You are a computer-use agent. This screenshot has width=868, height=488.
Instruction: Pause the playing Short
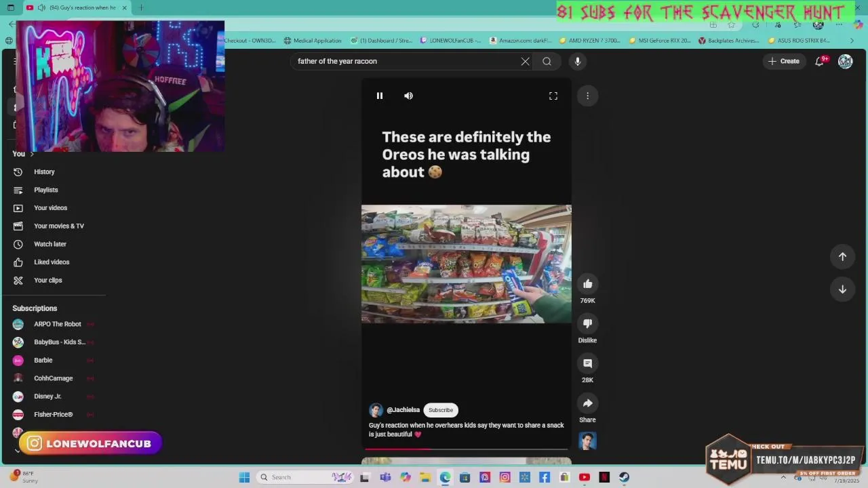tap(380, 96)
